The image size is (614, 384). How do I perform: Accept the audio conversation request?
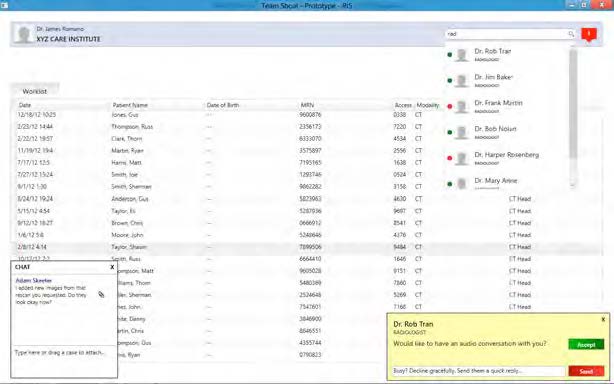586,344
